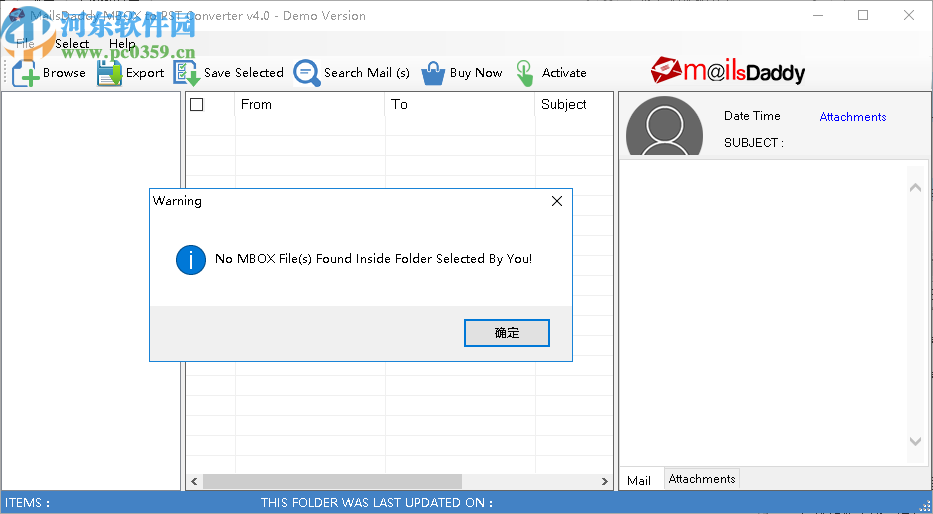Screen dimensions: 933x514
Task: Open the Select menu
Action: [72, 43]
